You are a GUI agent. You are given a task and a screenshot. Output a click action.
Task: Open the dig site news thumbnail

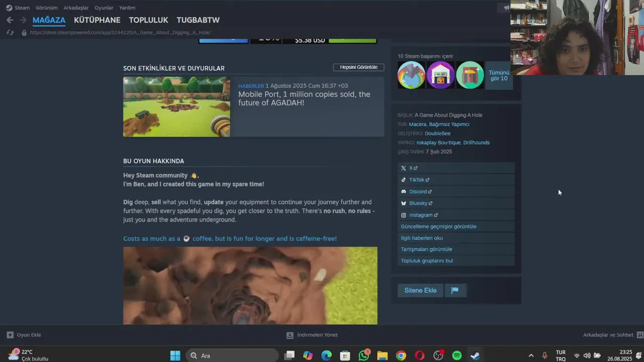click(177, 107)
